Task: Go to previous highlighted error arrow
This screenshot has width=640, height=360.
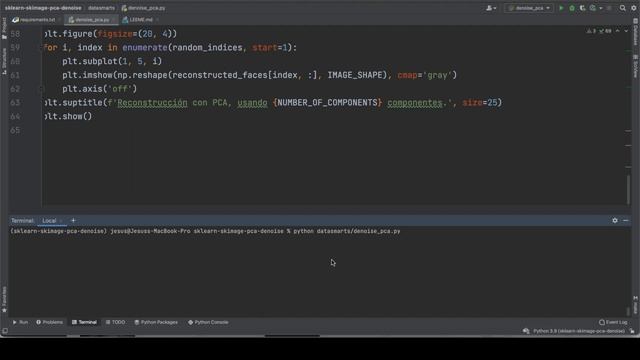Action: (x=618, y=31)
